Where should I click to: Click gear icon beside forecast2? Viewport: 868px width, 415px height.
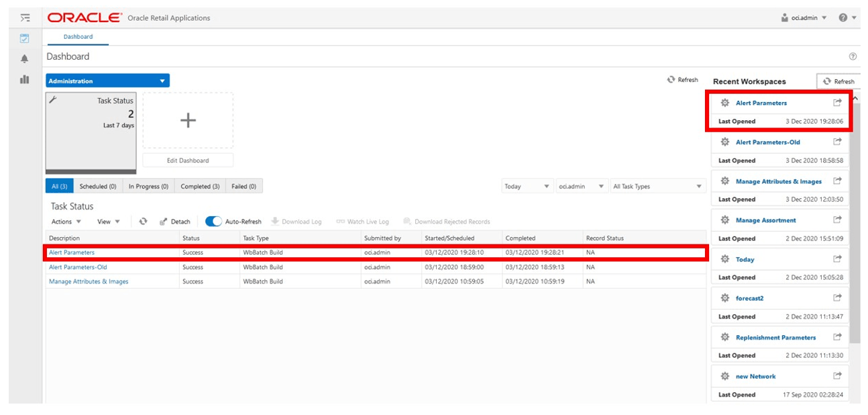tap(724, 297)
